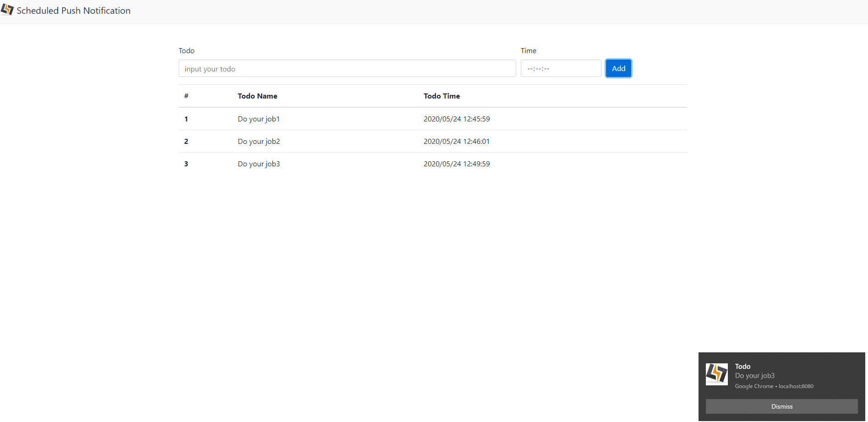Select the 'Do your job3' table cell

[x=258, y=164]
